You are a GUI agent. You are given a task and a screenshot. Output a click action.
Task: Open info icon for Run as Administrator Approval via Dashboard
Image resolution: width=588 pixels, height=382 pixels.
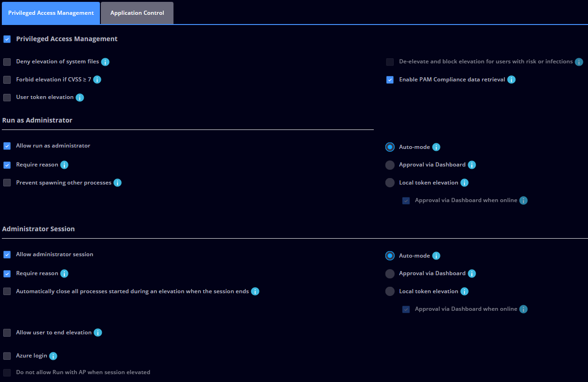(x=471, y=165)
